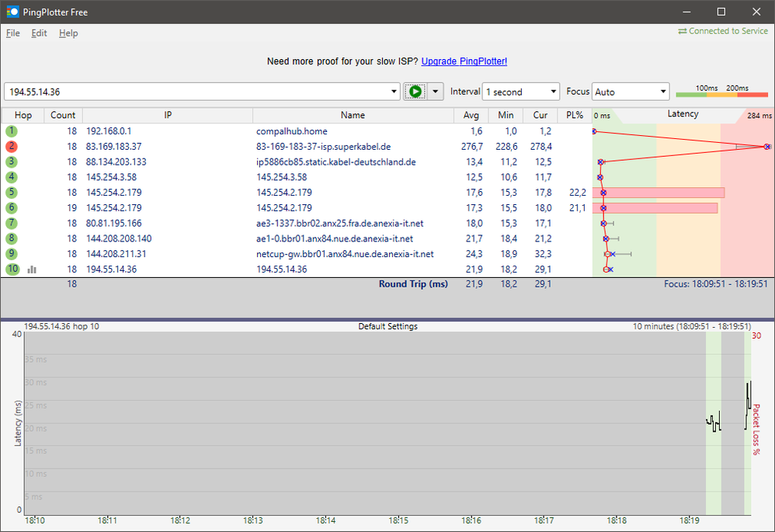Click the red hop 2 status icon
This screenshot has height=532, width=775.
pos(12,147)
